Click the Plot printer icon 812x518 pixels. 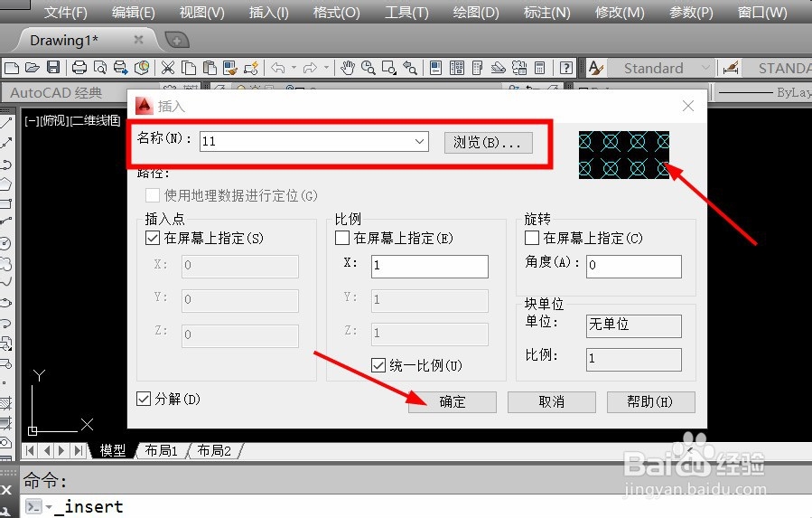[x=79, y=68]
